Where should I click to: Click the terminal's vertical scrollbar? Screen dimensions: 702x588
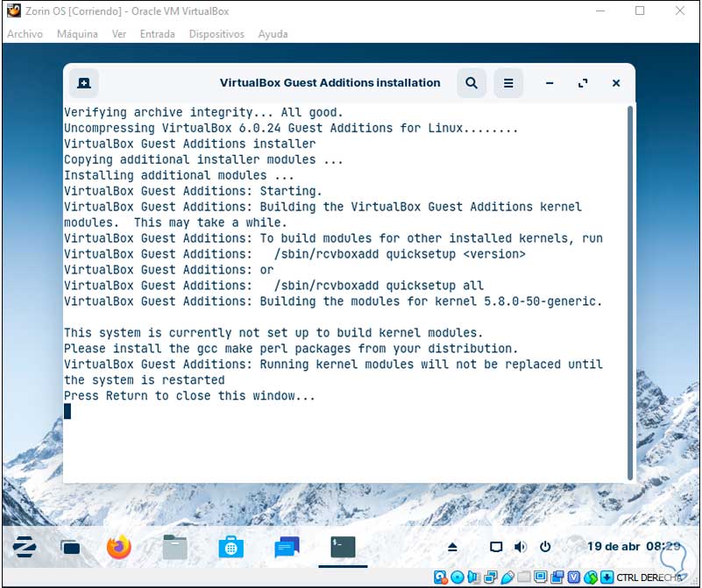click(x=630, y=293)
